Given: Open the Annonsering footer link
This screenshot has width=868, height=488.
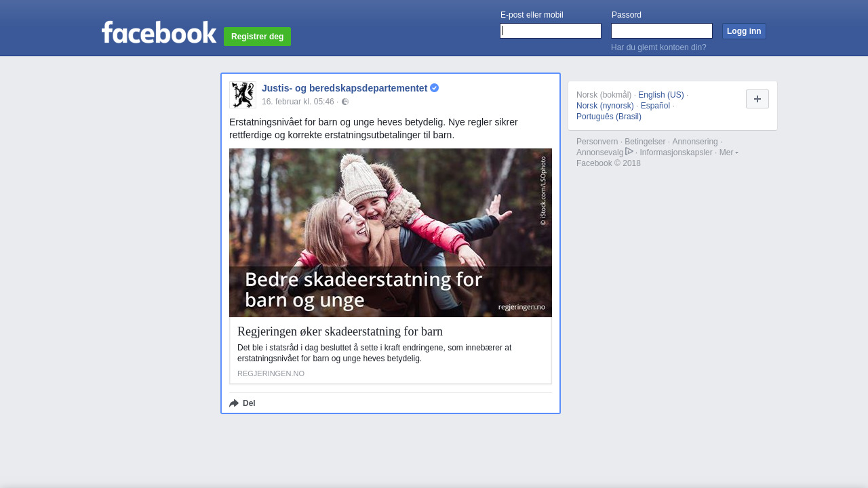Looking at the screenshot, I should (x=695, y=142).
